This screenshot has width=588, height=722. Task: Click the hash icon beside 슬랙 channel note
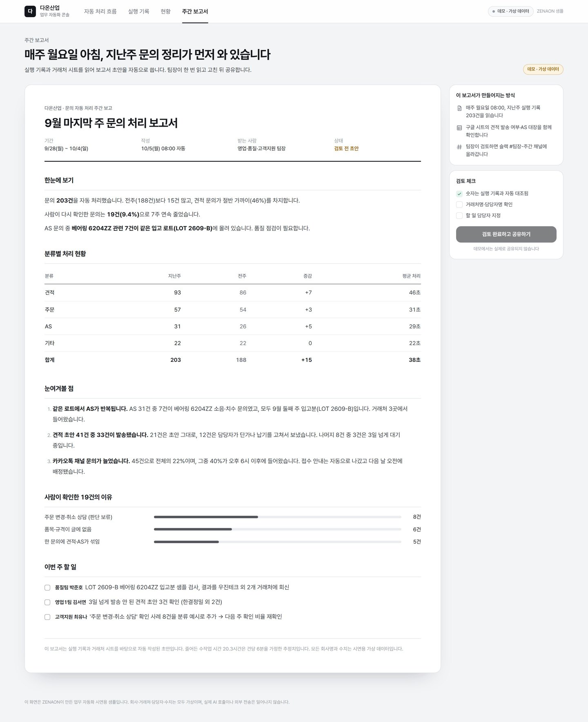click(x=459, y=147)
